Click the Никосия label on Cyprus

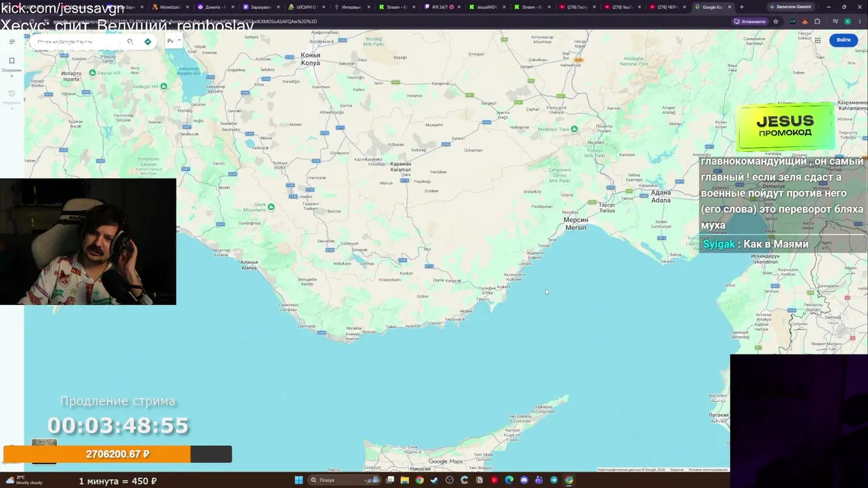[420, 468]
